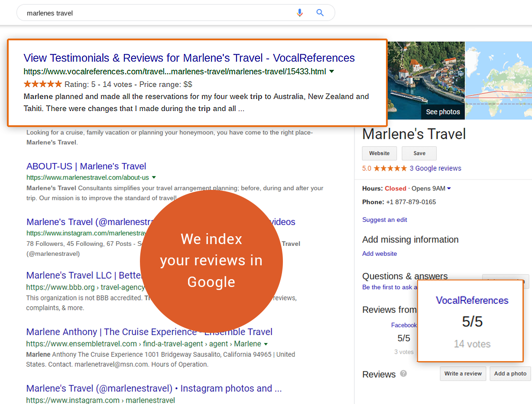Expand the dropdown arrow after vocalreferences.com URL

point(332,71)
